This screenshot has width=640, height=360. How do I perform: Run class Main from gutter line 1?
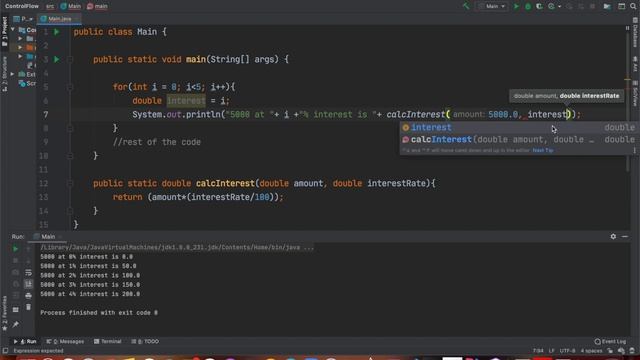click(x=57, y=32)
